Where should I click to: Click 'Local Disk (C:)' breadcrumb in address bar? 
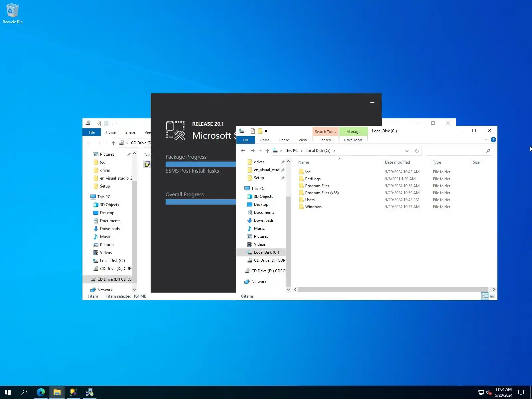pyautogui.click(x=318, y=151)
